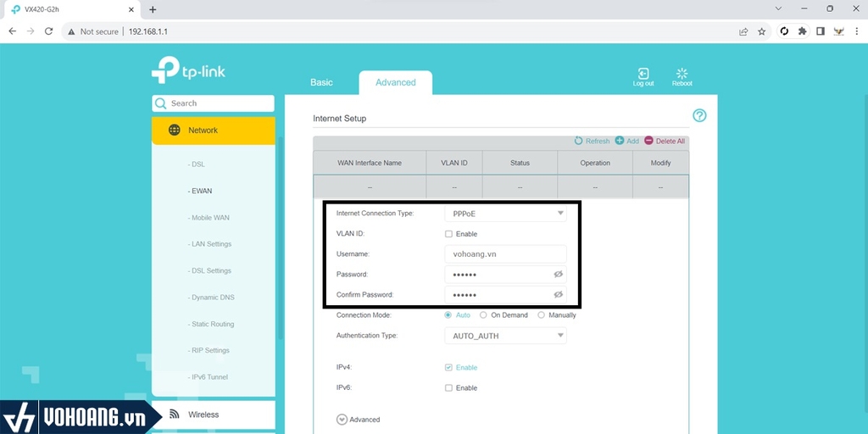This screenshot has width=868, height=434.
Task: Open the Wireless sidebar menu
Action: pyautogui.click(x=213, y=415)
